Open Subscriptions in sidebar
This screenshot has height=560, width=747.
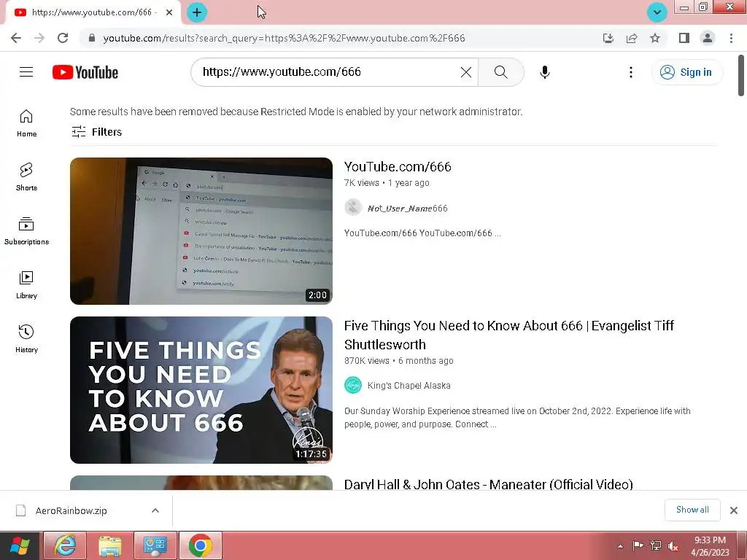pos(26,231)
